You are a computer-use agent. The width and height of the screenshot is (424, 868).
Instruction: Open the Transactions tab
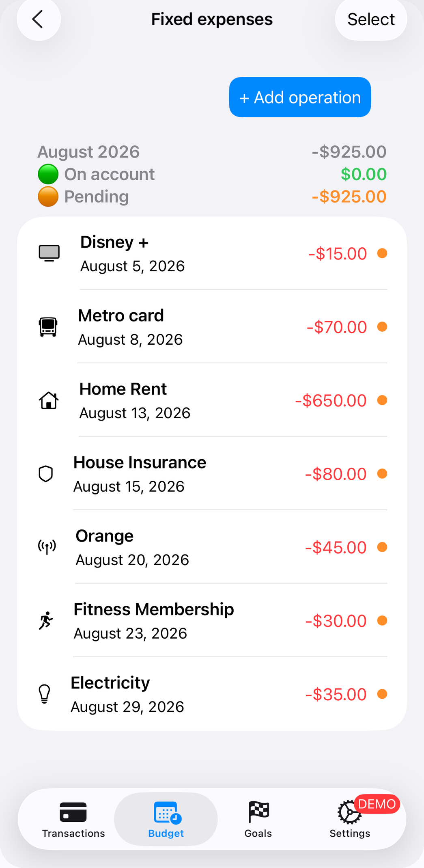[x=73, y=820]
